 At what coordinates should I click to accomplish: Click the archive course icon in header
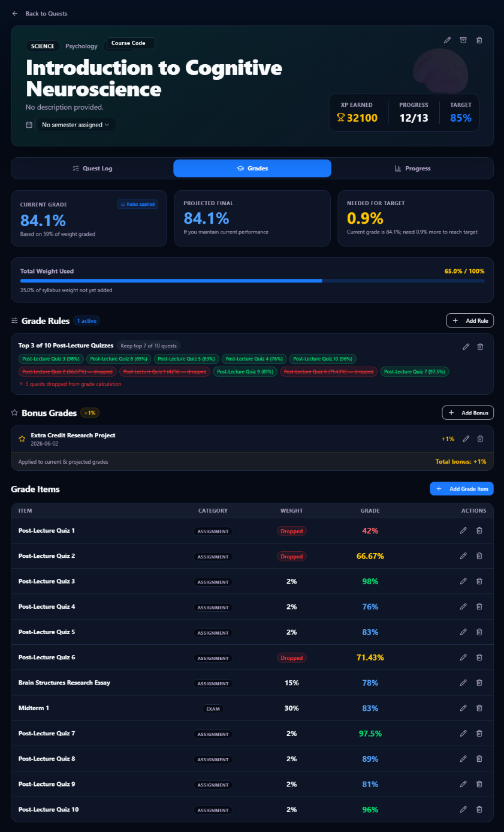tap(463, 40)
